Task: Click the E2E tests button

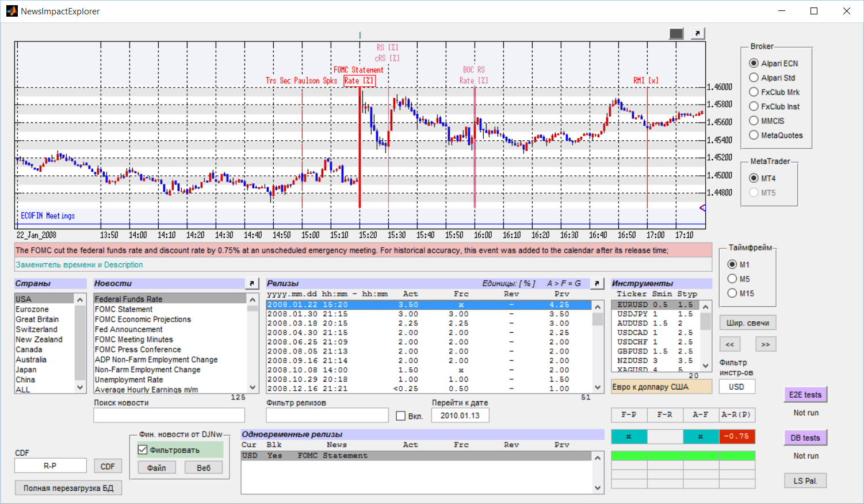Action: 805,395
